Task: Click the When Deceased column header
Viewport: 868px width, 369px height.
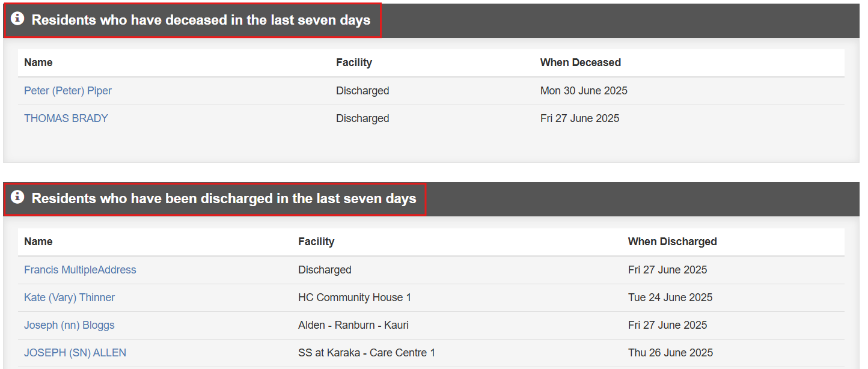Action: point(580,63)
